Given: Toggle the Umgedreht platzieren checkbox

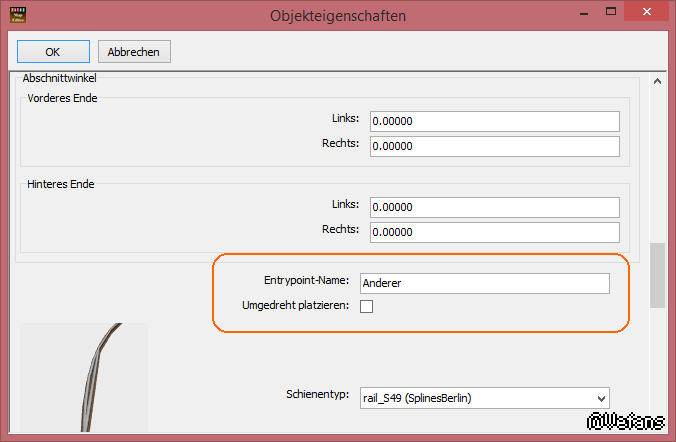Looking at the screenshot, I should (366, 306).
